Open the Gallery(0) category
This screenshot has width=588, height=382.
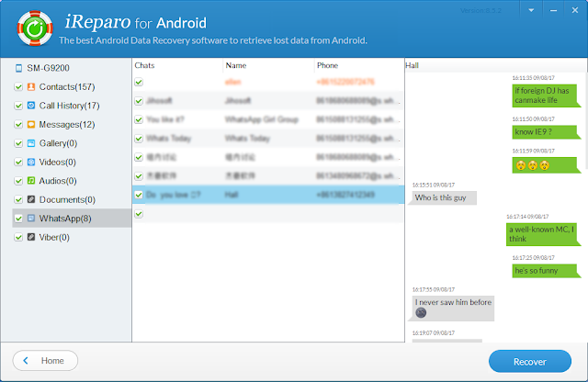point(58,143)
